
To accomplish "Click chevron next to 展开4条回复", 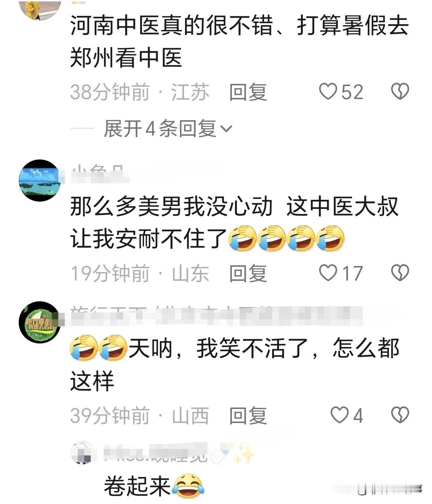I will pos(226,129).
